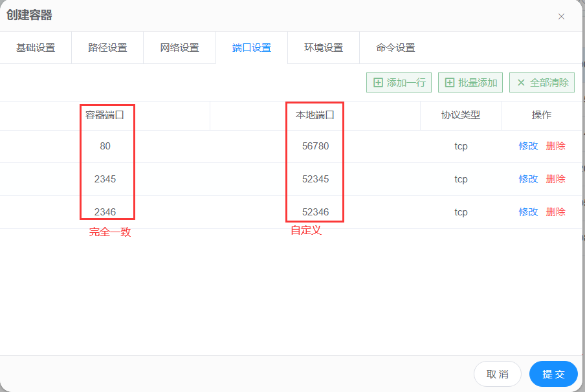
Task: Click the 协议类型 column header
Action: click(x=461, y=115)
